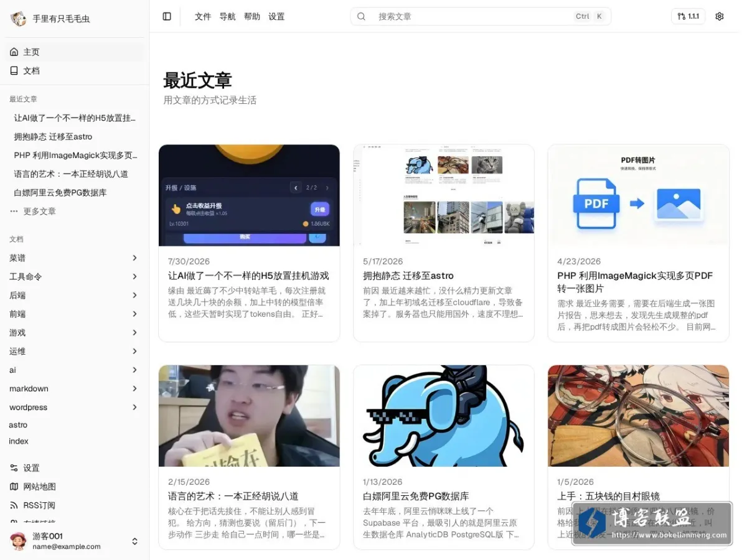747x560 pixels.
Task: Click the 设置 sliders icon in sidebar
Action: (x=14, y=468)
